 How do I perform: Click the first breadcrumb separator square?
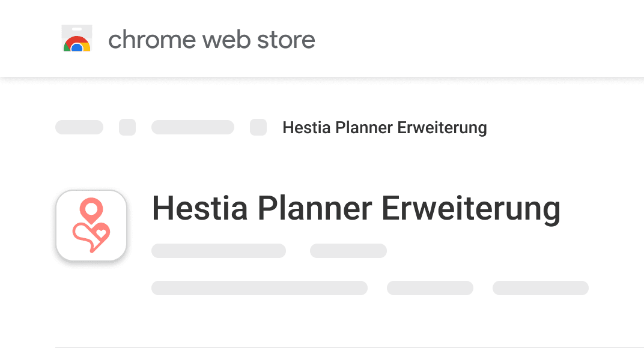click(x=127, y=127)
